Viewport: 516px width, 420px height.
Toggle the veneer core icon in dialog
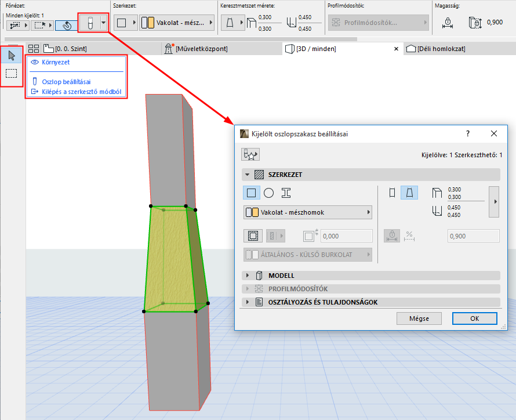[x=253, y=236]
